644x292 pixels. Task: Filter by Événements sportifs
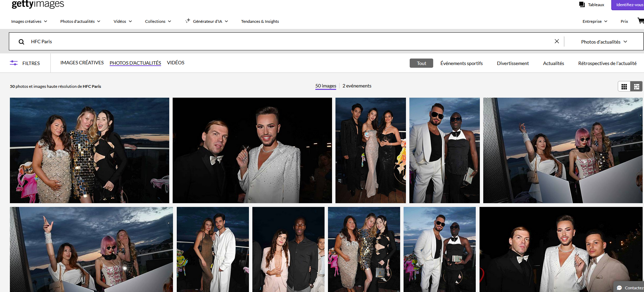pyautogui.click(x=461, y=63)
